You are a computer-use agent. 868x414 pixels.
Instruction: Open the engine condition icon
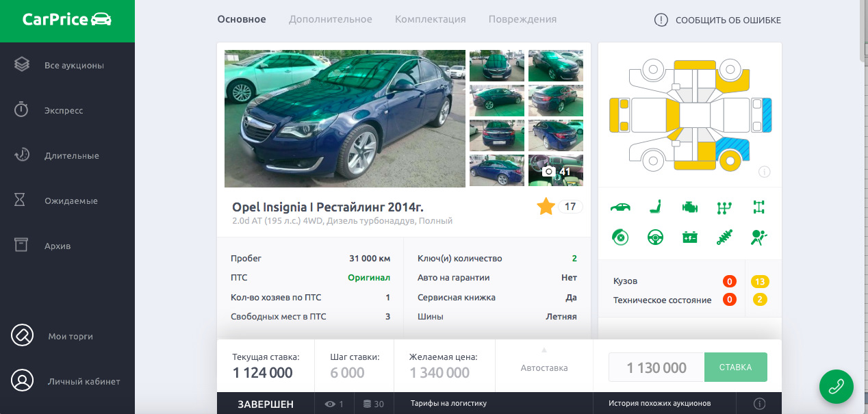(689, 207)
